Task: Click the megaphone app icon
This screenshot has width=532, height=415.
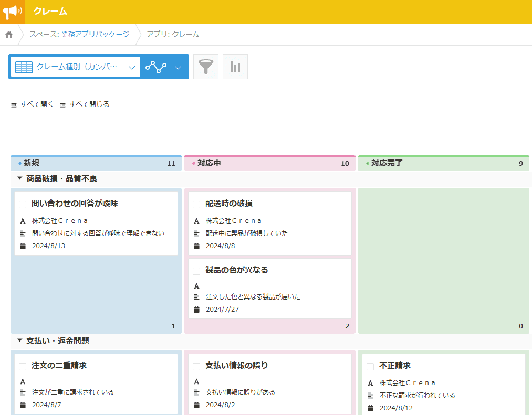Action: click(x=13, y=12)
